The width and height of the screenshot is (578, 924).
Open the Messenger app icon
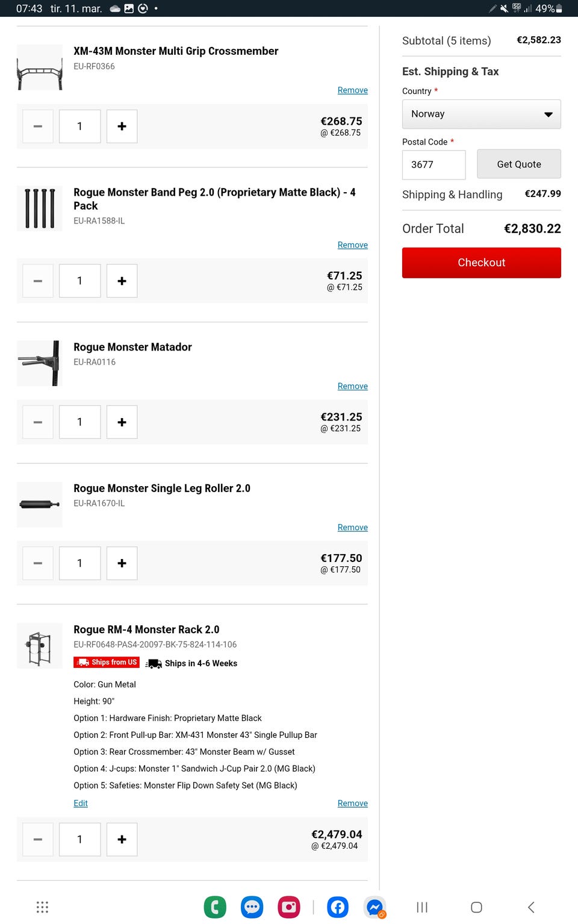tap(374, 907)
